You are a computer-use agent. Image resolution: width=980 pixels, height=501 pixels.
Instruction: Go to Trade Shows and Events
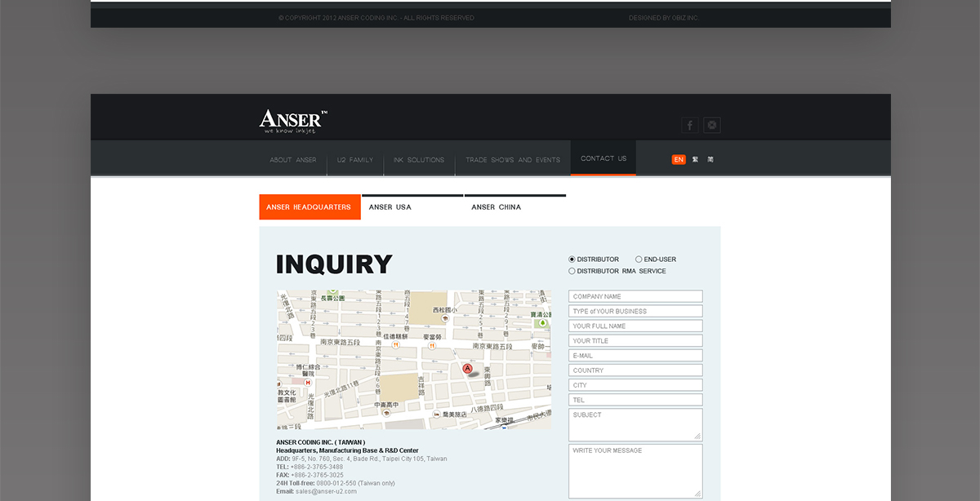(513, 160)
